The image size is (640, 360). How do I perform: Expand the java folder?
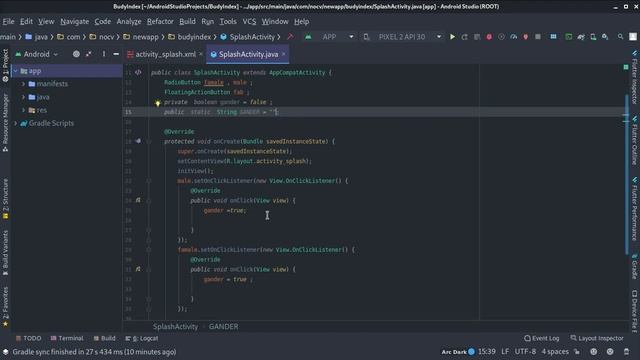23,97
